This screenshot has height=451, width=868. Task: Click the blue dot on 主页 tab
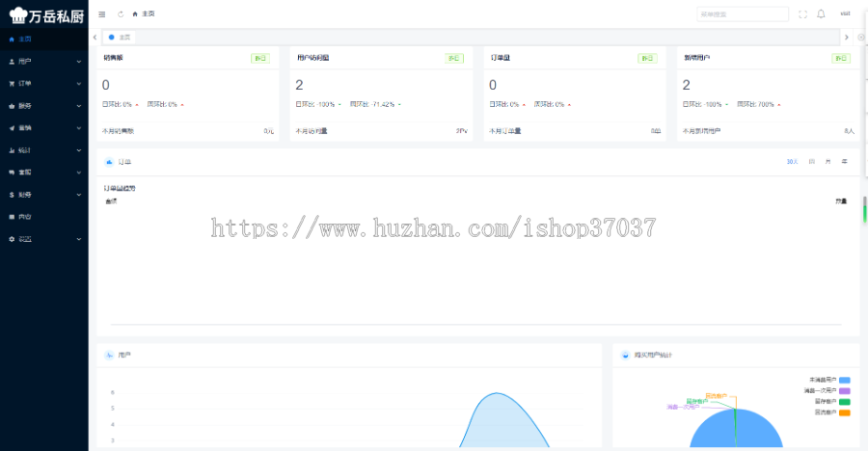pyautogui.click(x=111, y=37)
